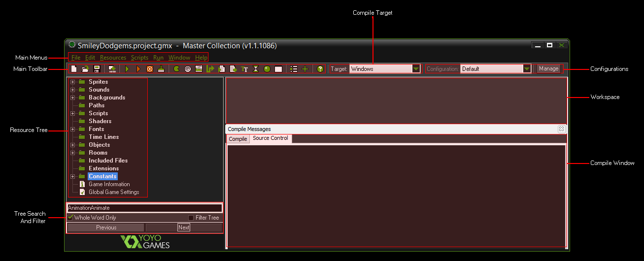Create a room with the white rectangle icon
The width and height of the screenshot is (644, 261).
[278, 69]
